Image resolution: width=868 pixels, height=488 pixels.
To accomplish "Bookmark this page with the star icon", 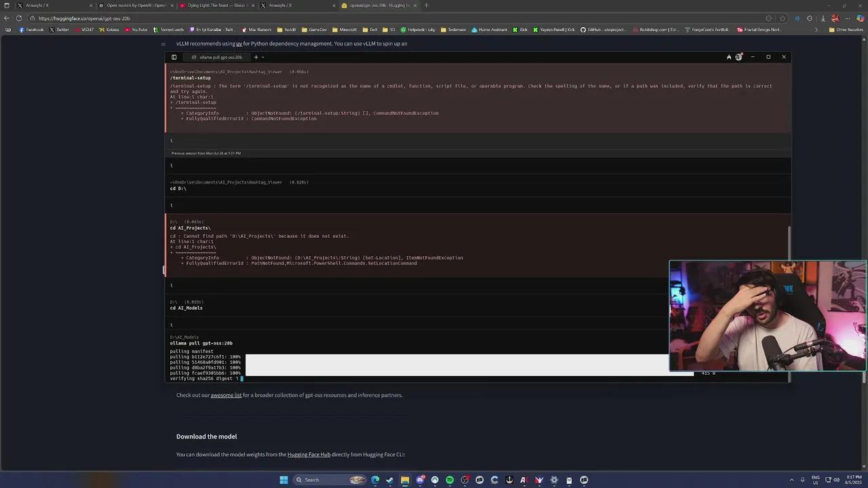I will click(x=783, y=18).
